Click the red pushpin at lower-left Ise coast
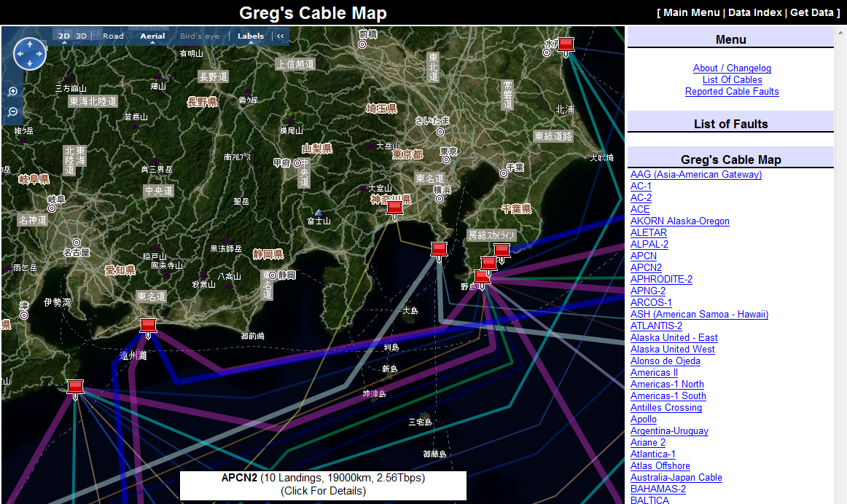The image size is (847, 504). pos(75,389)
